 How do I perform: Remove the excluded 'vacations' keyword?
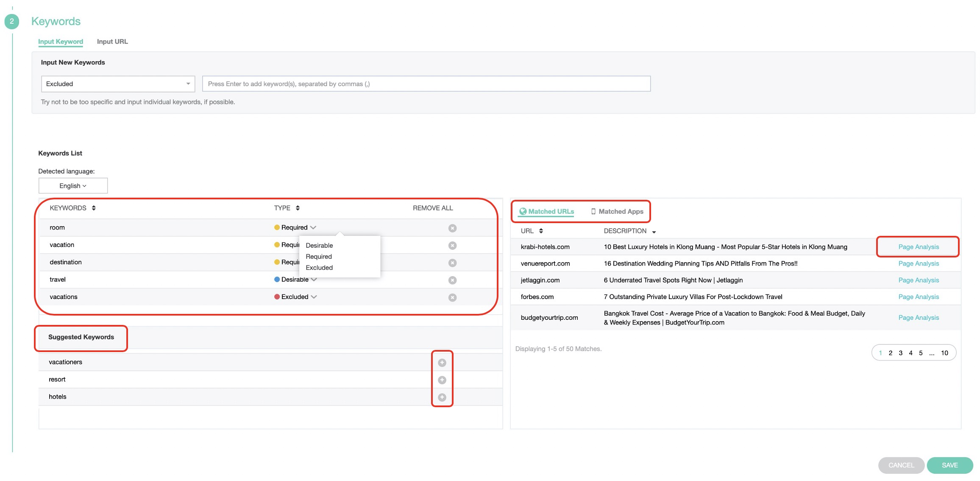[x=452, y=298]
